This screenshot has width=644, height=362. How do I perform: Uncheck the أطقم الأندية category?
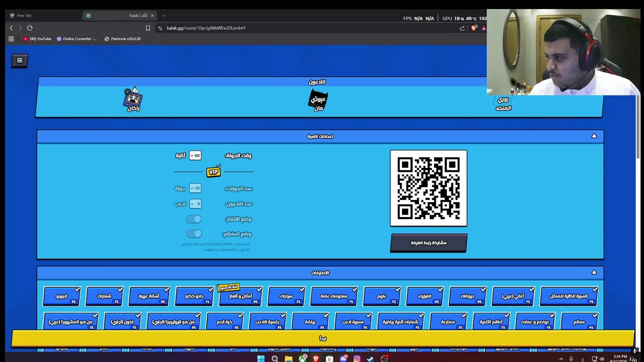(491, 322)
